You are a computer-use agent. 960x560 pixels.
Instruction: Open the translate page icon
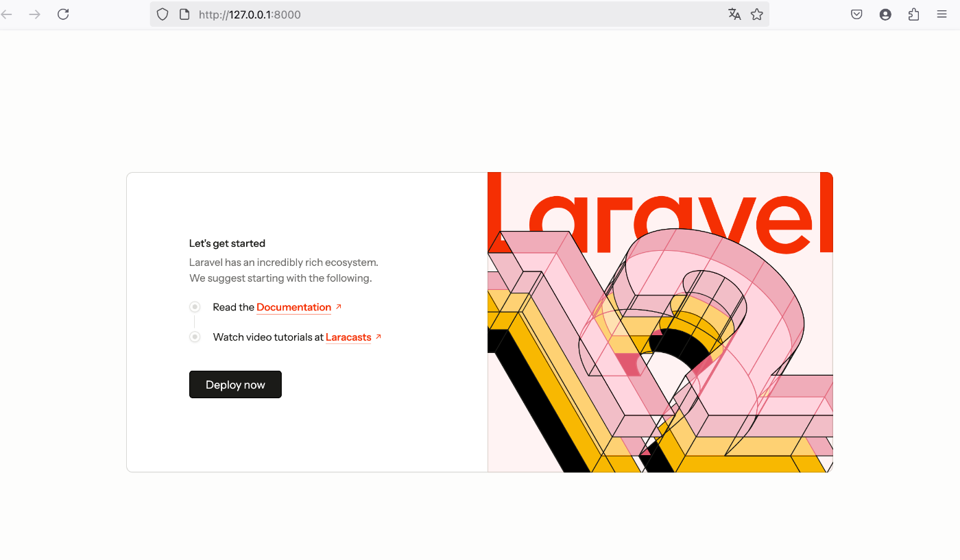pos(734,14)
